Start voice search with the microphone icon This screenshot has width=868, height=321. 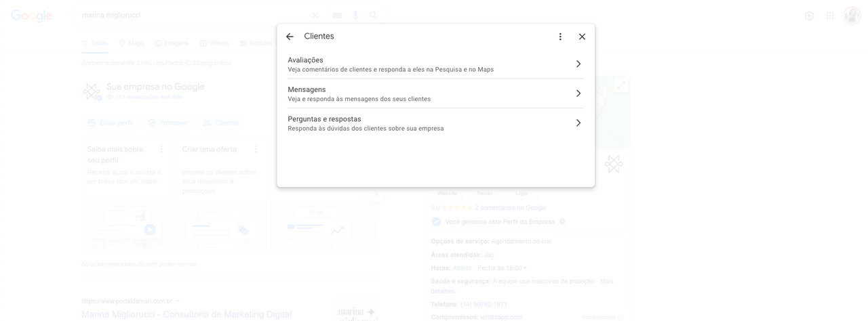coord(355,16)
